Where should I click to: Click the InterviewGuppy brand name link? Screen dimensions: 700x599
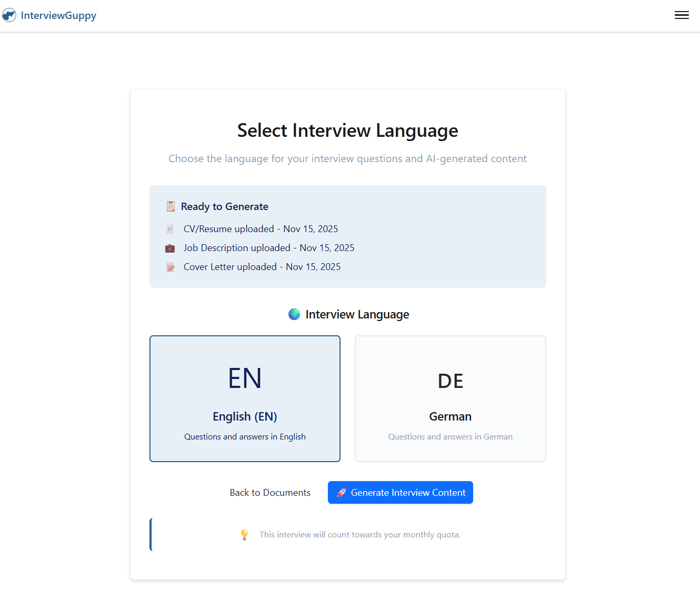coord(58,15)
